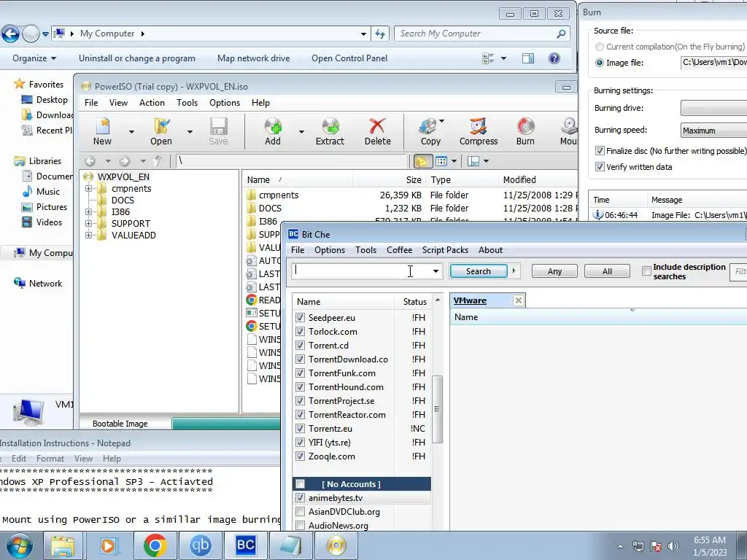The width and height of the screenshot is (747, 560).
Task: Expand the SUPPORT tree node
Action: 88,223
